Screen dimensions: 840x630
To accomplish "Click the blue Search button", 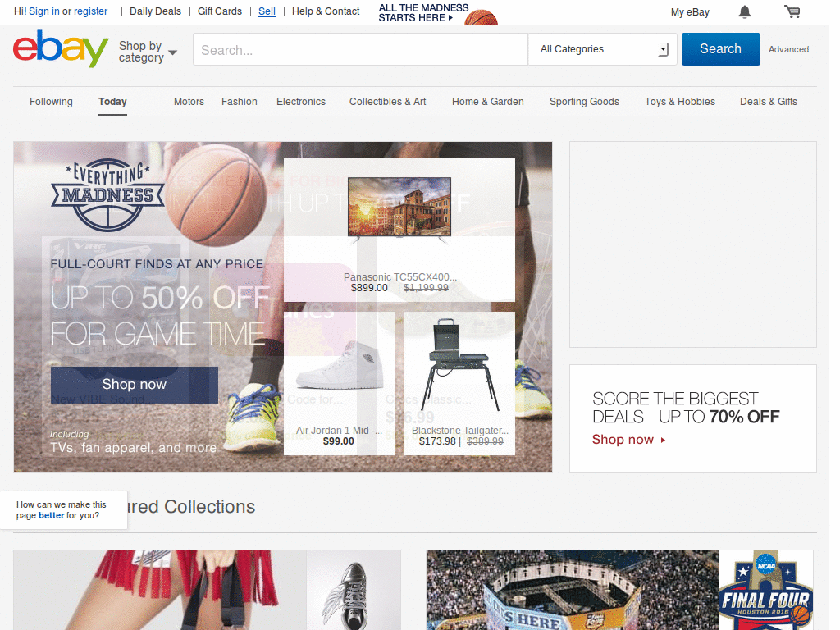I will click(720, 48).
